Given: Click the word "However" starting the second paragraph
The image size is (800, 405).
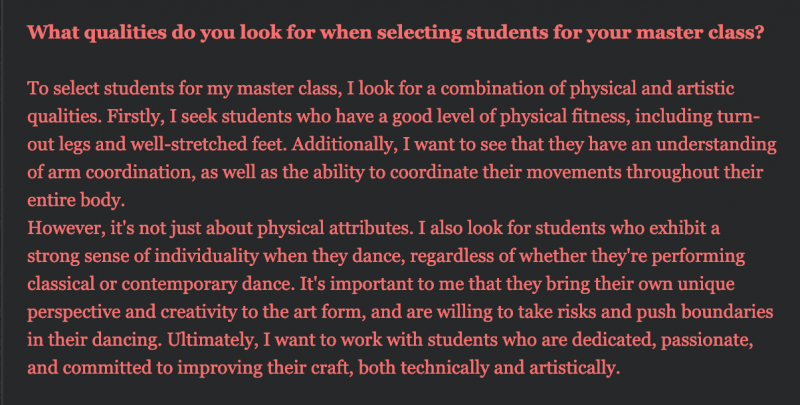Looking at the screenshot, I should coord(66,228).
